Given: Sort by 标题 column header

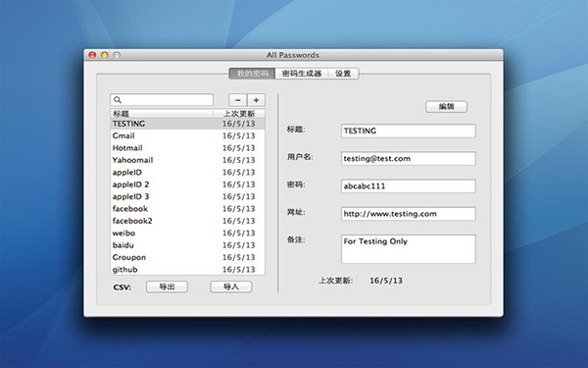Looking at the screenshot, I should (162, 114).
